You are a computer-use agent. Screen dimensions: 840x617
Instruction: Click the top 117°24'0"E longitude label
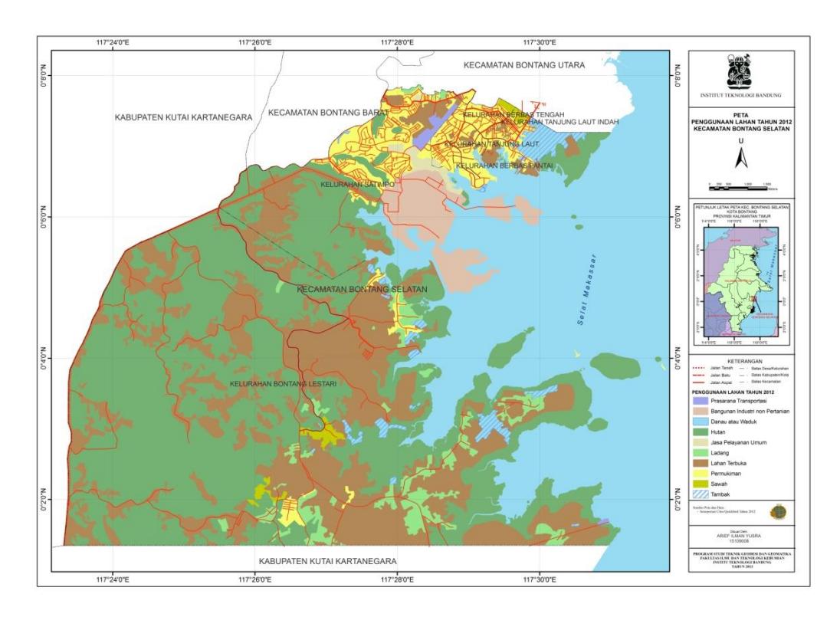coord(113,42)
